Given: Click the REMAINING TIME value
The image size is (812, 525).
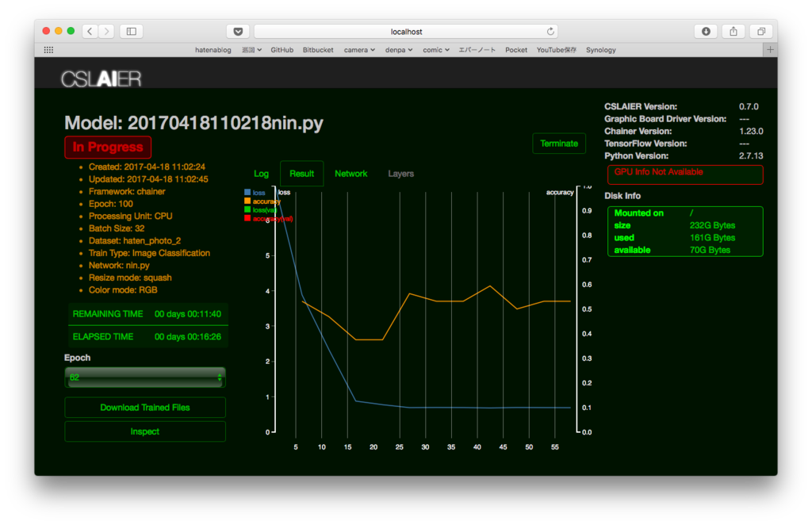Looking at the screenshot, I should (x=187, y=314).
